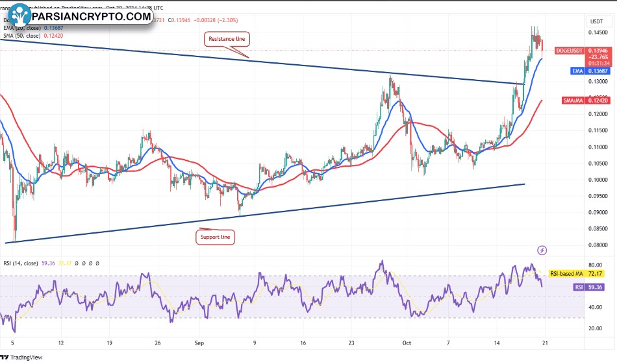The image size is (617, 364).
Task: Click price axis level 0.11500
Action: click(x=598, y=130)
